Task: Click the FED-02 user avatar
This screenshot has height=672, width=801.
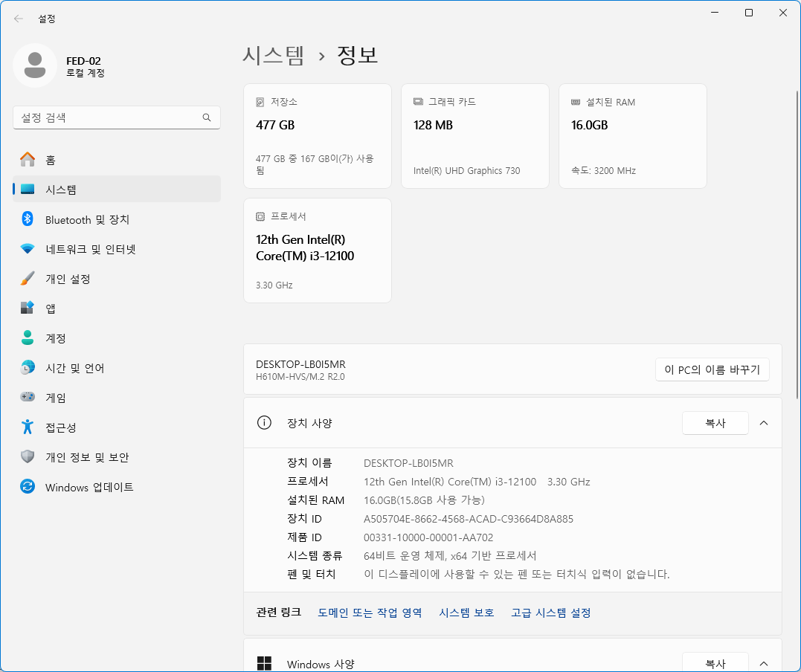Action: 35,65
